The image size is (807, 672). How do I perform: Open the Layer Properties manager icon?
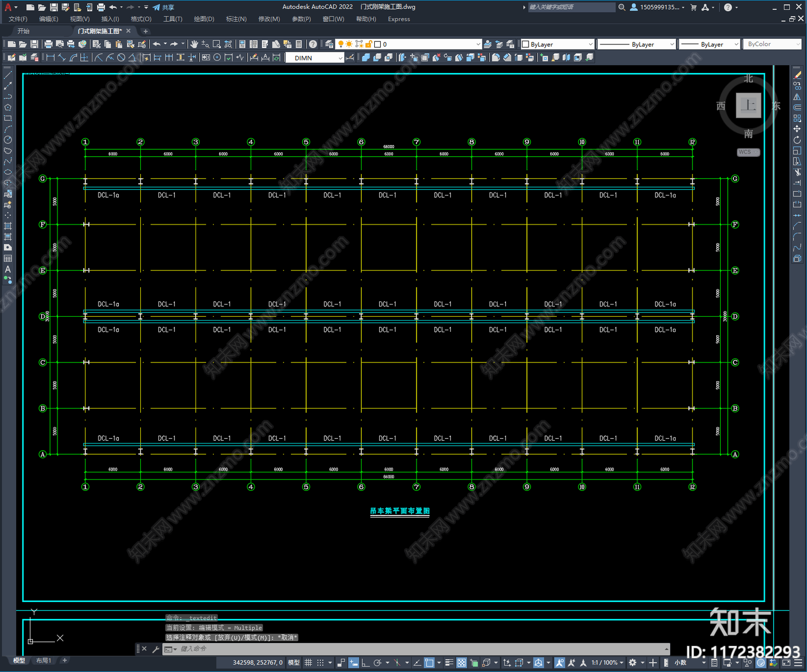tap(329, 44)
